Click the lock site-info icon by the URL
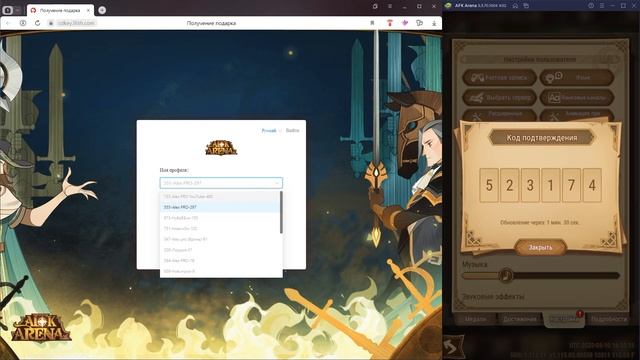 pos(51,23)
